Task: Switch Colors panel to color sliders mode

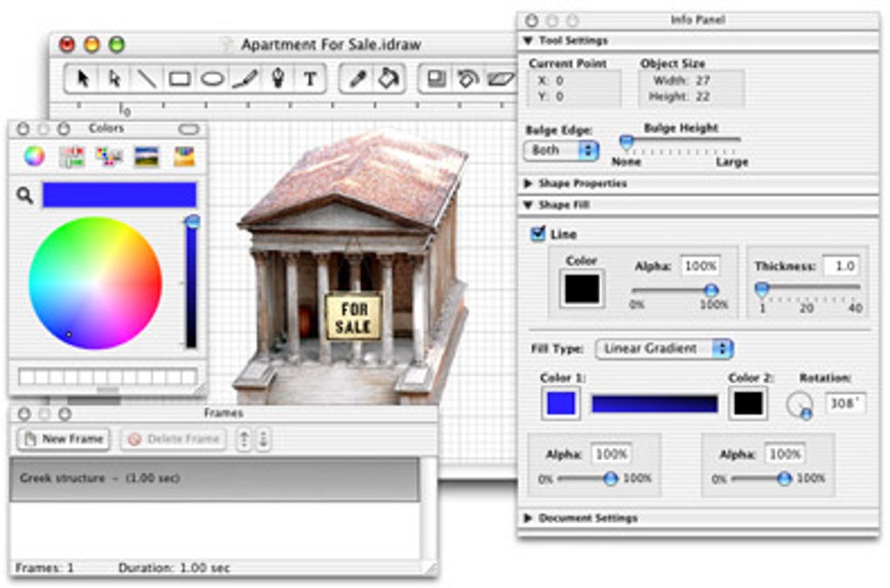Action: point(72,156)
